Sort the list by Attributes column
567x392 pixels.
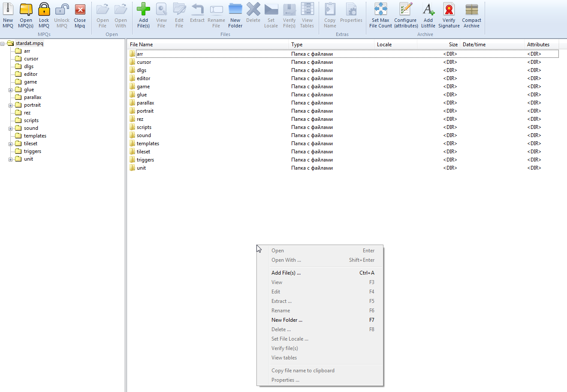pos(541,45)
